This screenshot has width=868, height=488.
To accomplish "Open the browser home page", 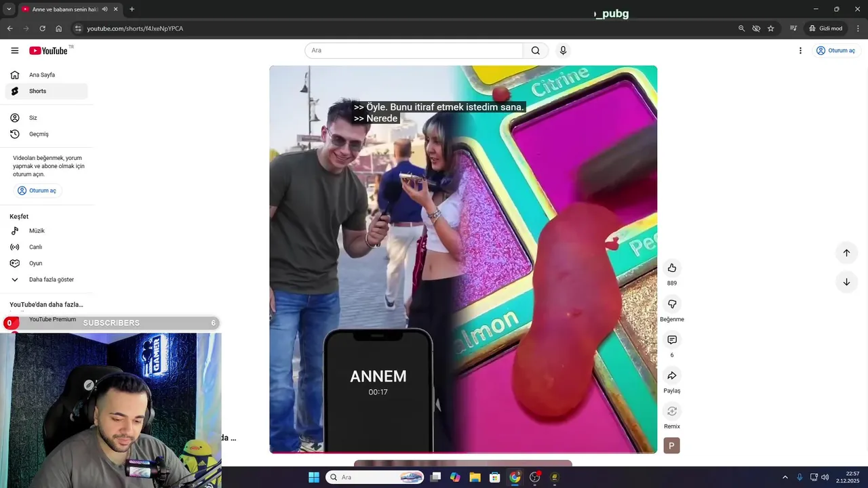I will click(58, 28).
